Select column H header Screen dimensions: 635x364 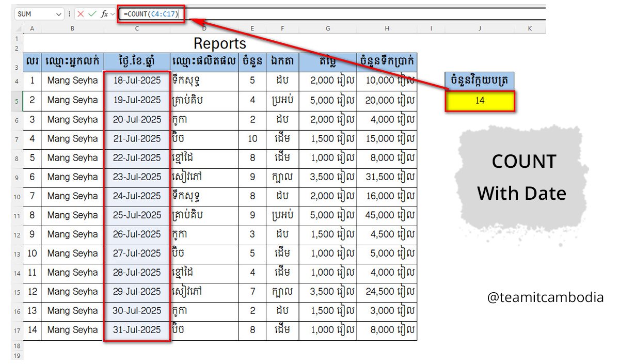pos(387,29)
